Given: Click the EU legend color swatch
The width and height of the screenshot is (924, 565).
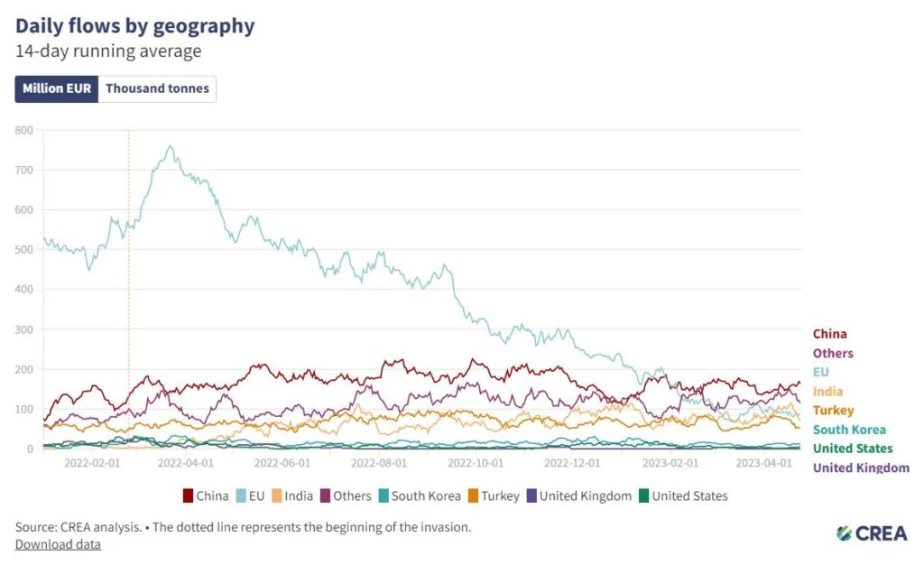Looking at the screenshot, I should [243, 496].
